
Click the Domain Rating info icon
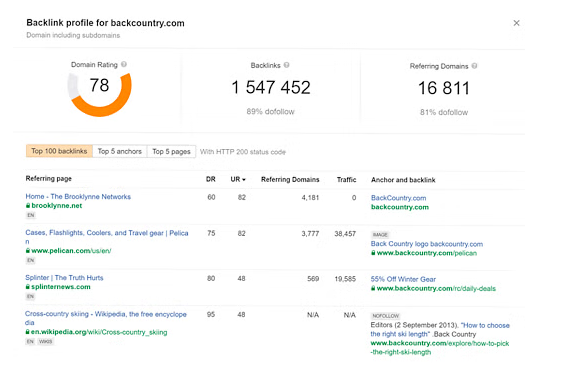coord(124,64)
